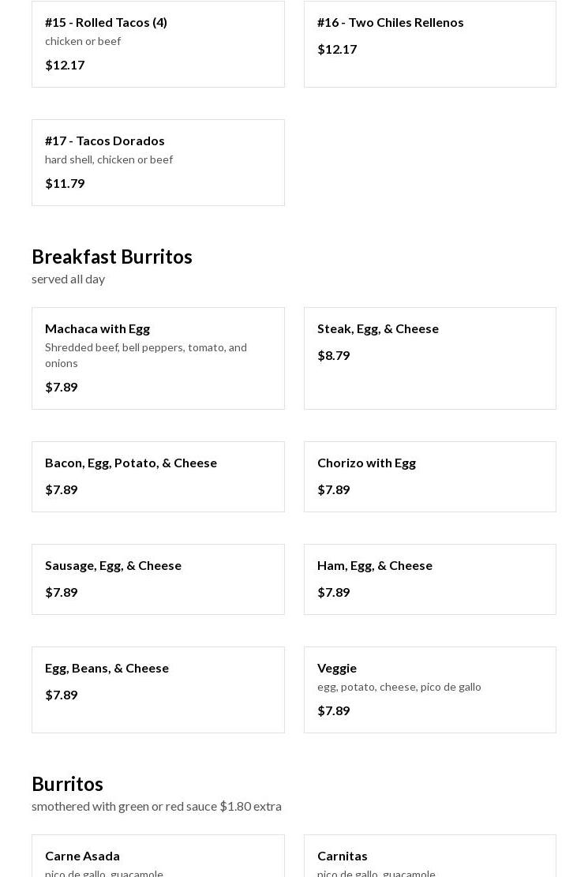The height and width of the screenshot is (877, 588).
Task: Open Bacon, Egg, Potato, & Cheese item
Action: pos(158,476)
